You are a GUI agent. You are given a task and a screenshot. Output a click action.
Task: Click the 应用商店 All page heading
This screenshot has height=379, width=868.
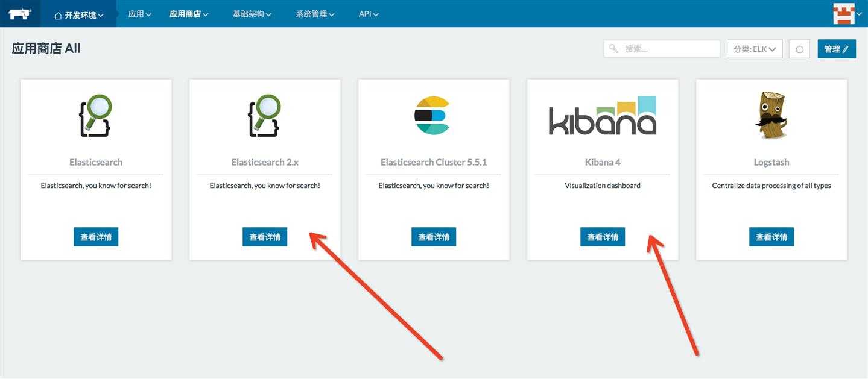pyautogui.click(x=46, y=49)
